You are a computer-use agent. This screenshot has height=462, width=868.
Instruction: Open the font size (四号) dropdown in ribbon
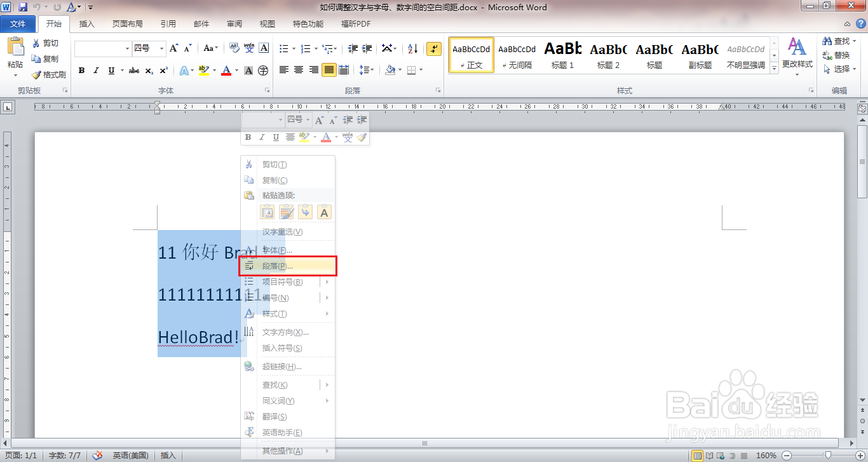tap(162, 48)
